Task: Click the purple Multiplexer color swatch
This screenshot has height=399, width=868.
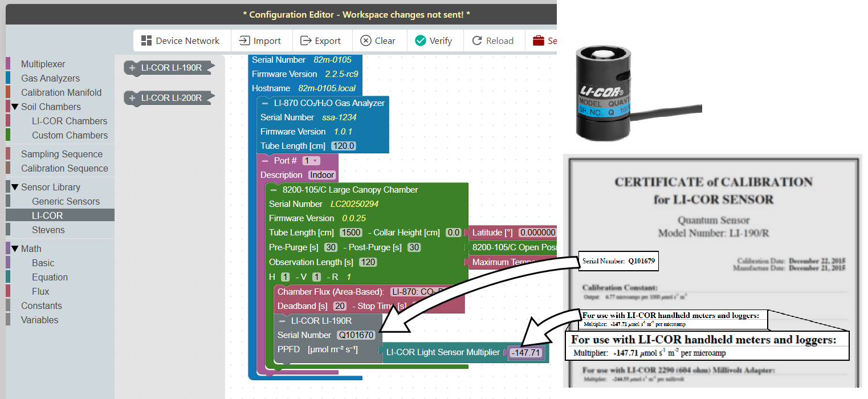Action: (8, 64)
